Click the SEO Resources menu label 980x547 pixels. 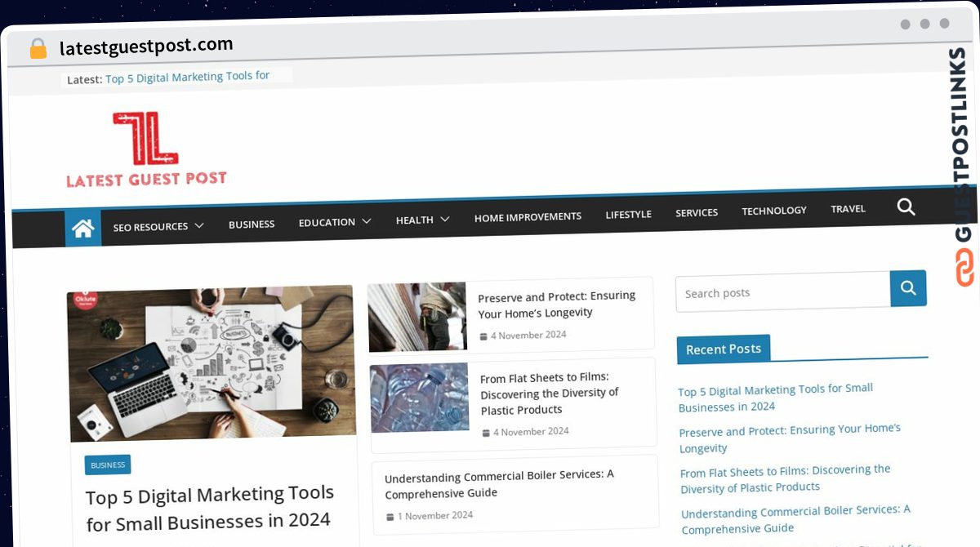150,226
